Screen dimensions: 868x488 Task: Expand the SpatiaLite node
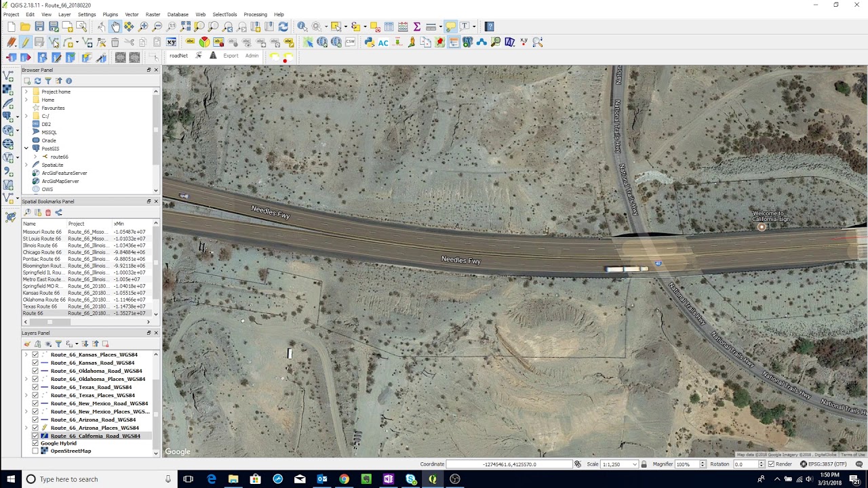pos(26,165)
